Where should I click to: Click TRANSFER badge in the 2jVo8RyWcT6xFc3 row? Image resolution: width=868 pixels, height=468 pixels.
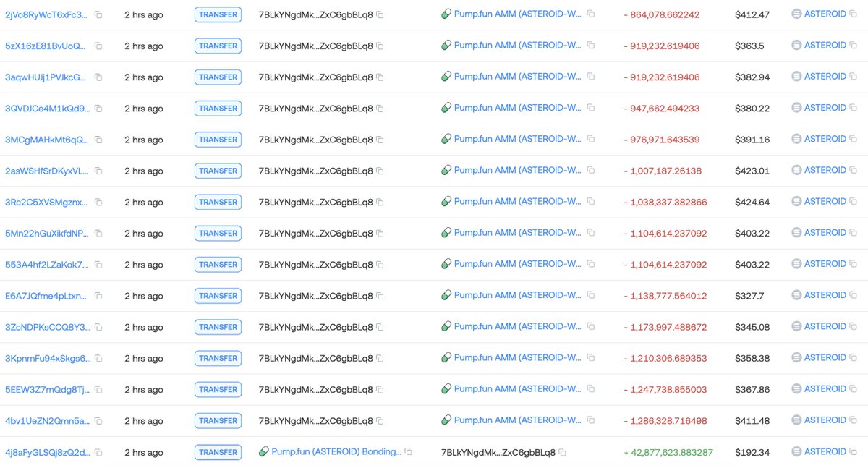click(x=218, y=14)
